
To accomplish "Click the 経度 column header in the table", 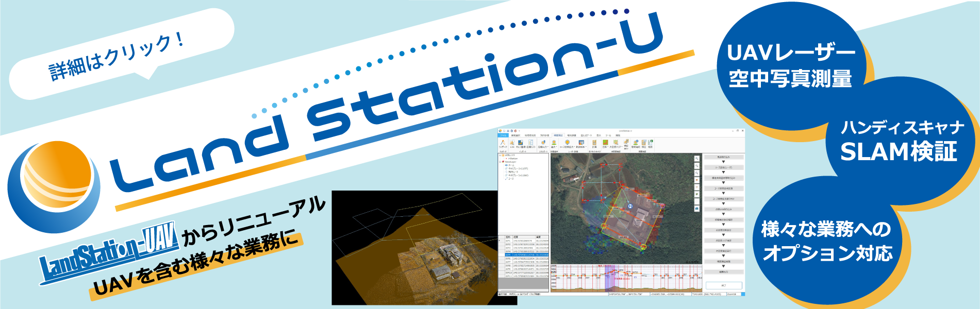I will click(x=524, y=237).
